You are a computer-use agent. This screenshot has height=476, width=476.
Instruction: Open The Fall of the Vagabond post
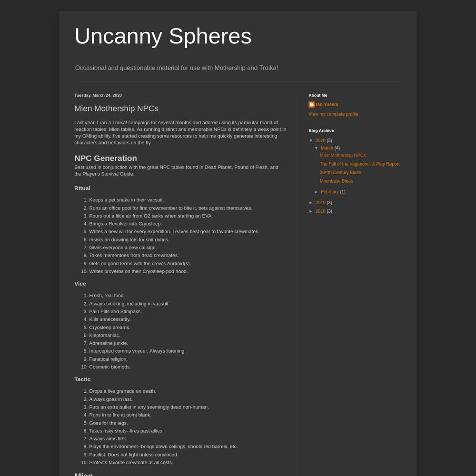click(359, 164)
